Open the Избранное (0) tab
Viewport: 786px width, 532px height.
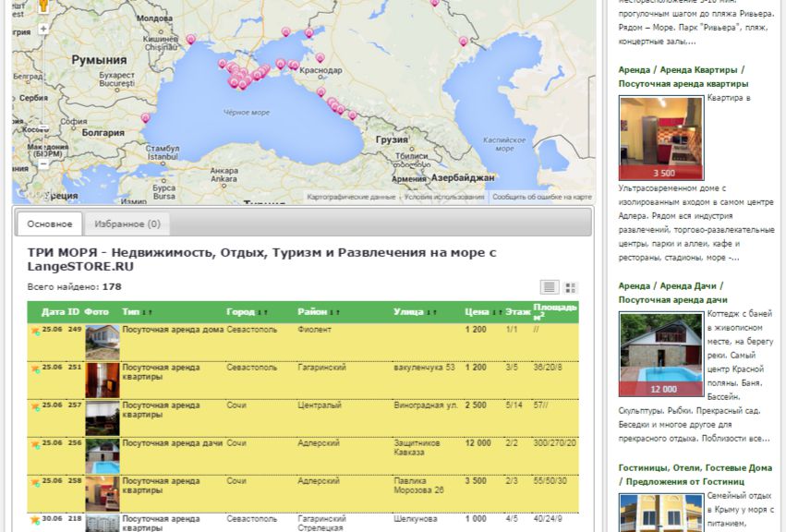[127, 224]
